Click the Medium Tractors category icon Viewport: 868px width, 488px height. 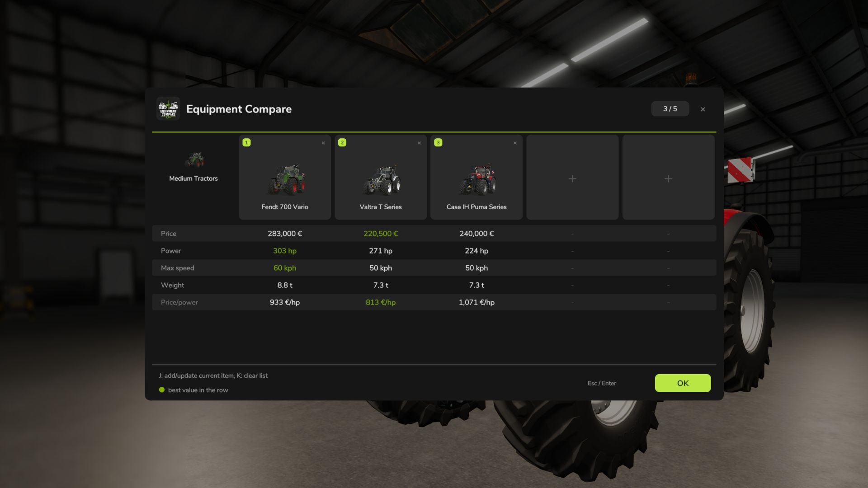click(x=194, y=160)
